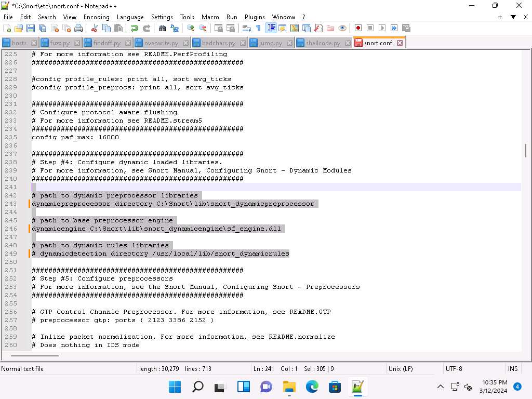Open the Language menu dropdown
Viewport: 532px width, 399px height.
(130, 17)
